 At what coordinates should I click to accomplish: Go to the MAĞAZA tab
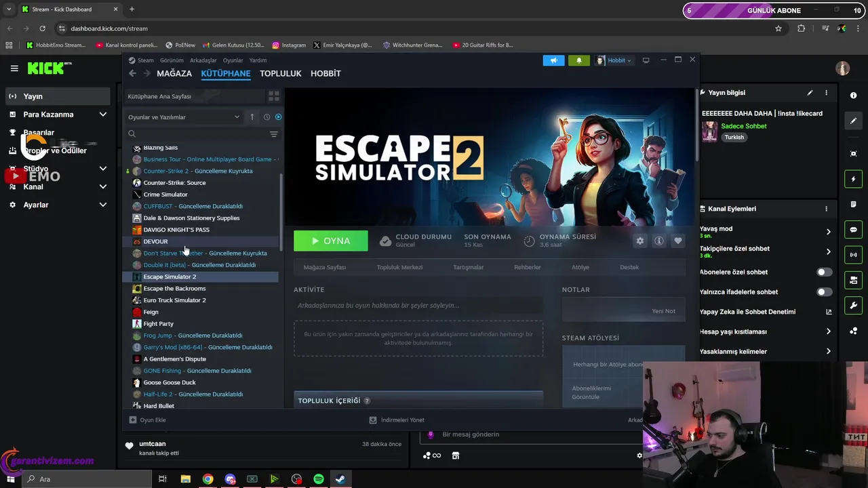click(x=174, y=73)
